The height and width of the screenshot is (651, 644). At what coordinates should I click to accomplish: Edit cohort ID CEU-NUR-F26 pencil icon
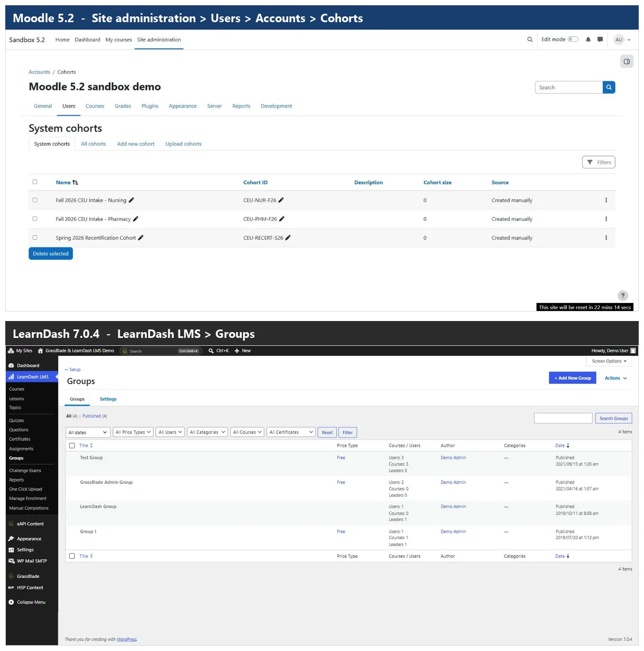(x=281, y=200)
